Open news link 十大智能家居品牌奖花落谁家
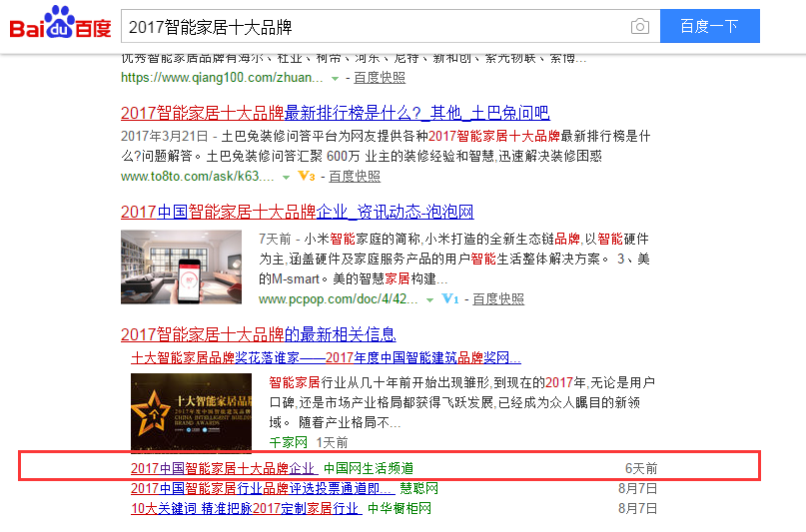Screen dimensions: 806x532 point(326,357)
